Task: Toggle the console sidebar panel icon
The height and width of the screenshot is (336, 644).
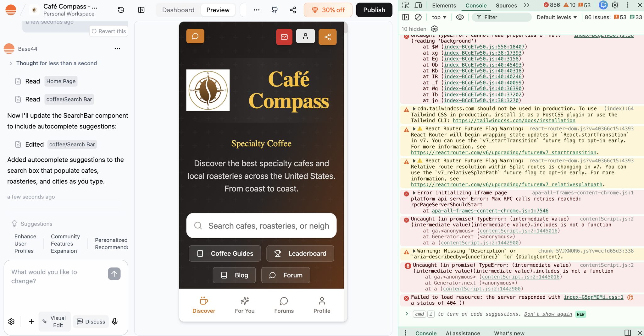Action: (x=406, y=17)
